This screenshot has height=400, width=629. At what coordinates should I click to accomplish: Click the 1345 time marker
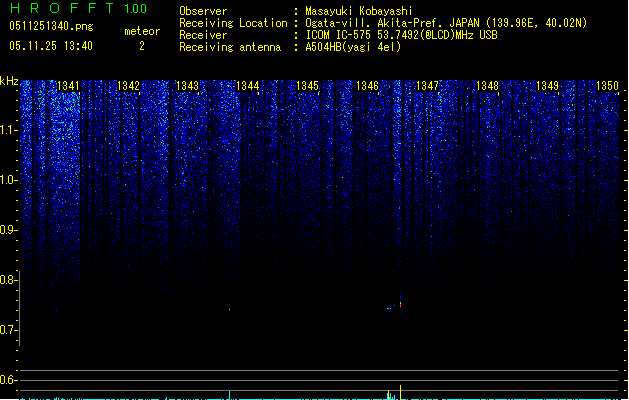[x=307, y=85]
